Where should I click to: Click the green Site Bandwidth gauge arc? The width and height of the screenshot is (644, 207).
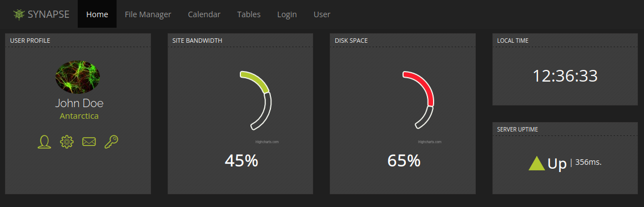255,80
